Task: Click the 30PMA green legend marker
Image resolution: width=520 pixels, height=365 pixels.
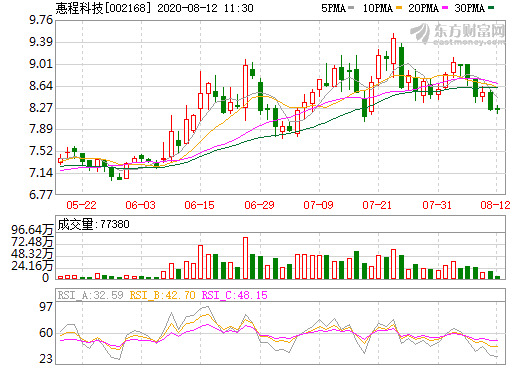Action: coord(491,8)
